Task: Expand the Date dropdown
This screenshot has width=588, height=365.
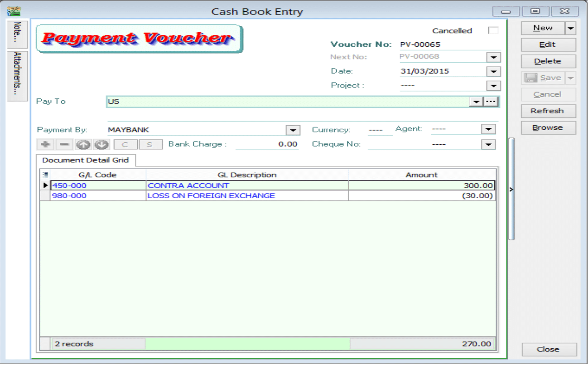Action: 493,72
